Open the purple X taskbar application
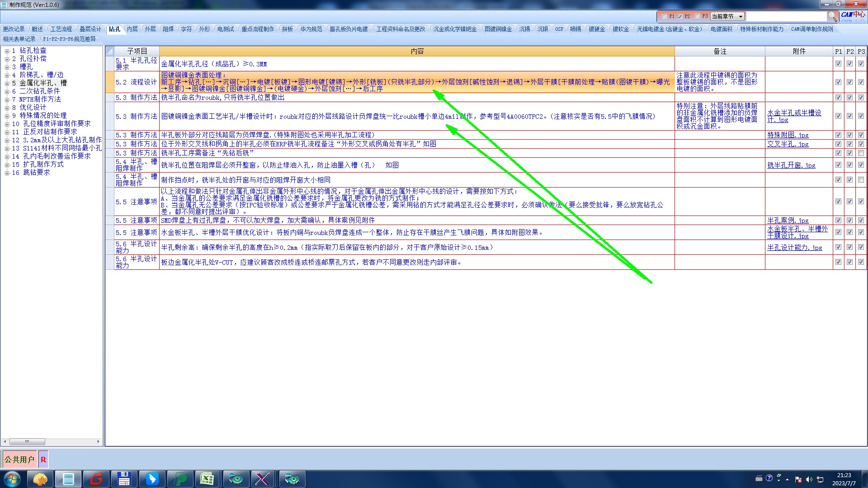Viewport: 868px width, 488px height. pos(263,479)
